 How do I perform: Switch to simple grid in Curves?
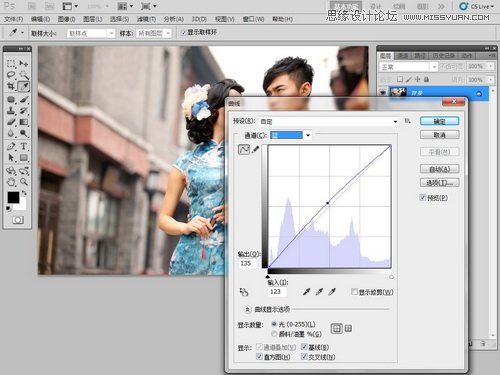click(337, 329)
